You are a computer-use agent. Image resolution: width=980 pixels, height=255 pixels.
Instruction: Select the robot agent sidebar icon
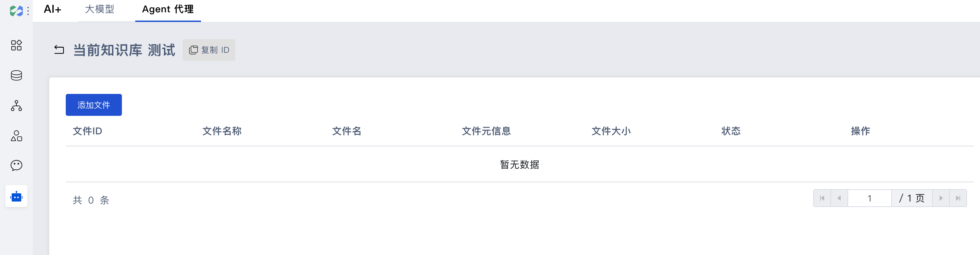click(16, 196)
